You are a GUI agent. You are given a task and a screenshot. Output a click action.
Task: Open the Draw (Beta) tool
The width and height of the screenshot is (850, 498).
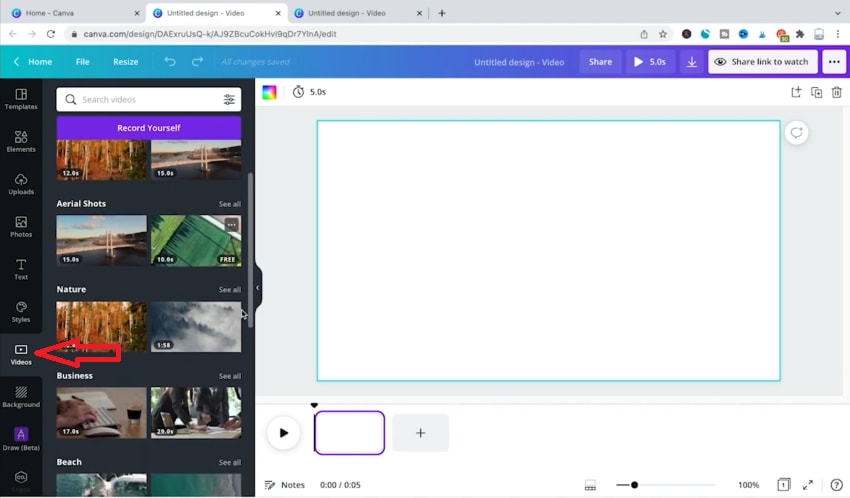(x=21, y=439)
